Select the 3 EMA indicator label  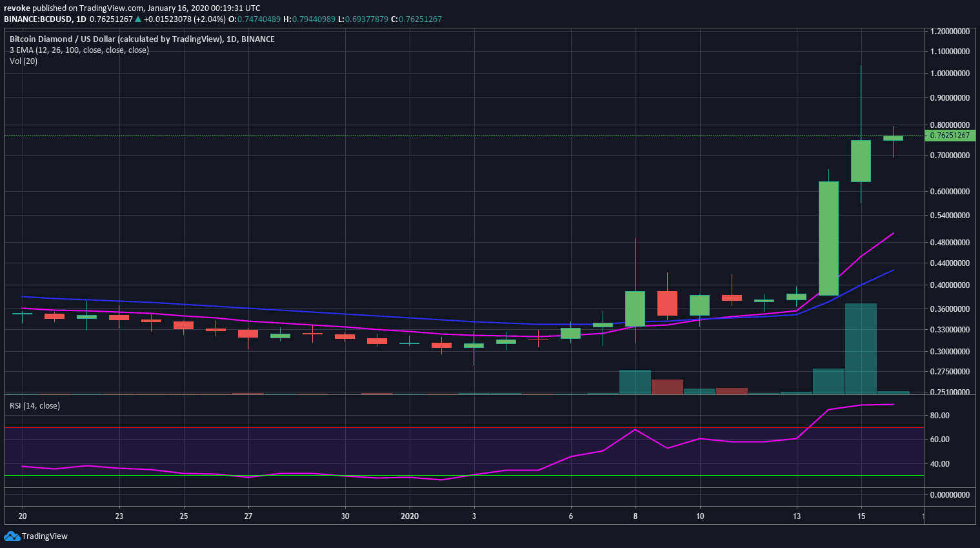click(x=79, y=50)
